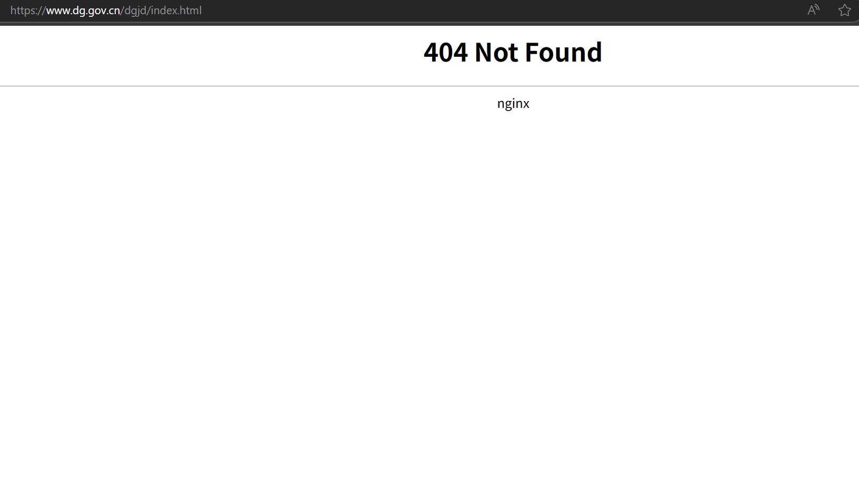The image size is (859, 504).
Task: Click the www.dg.gov.cn domain in the URL
Action: (x=83, y=11)
